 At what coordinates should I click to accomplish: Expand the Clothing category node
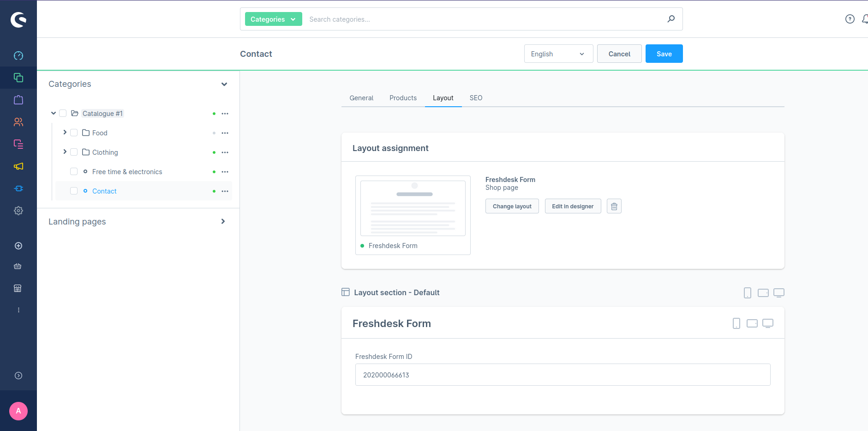click(x=65, y=152)
